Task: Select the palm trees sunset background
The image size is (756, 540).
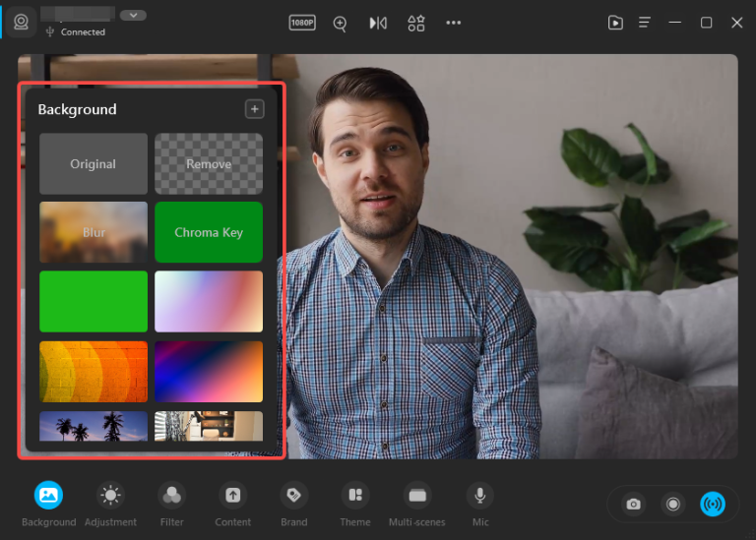Action: pos(94,426)
